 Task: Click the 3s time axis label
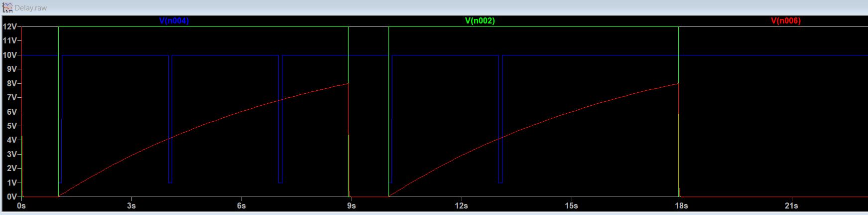tap(131, 206)
